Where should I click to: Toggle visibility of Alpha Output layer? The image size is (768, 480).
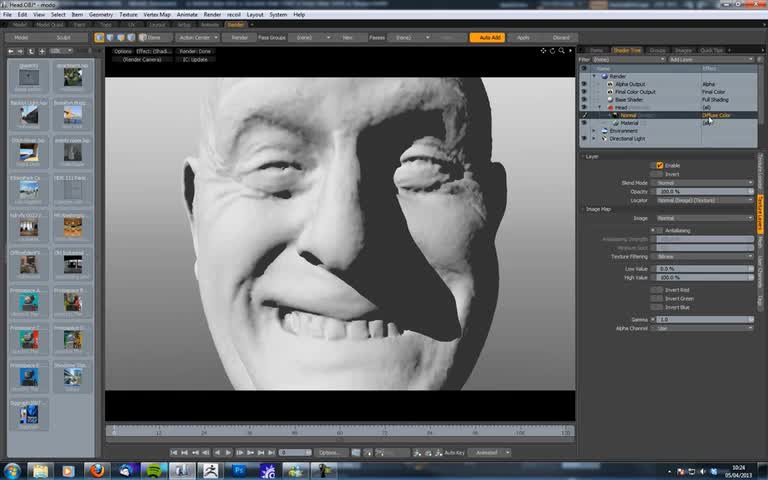(585, 84)
